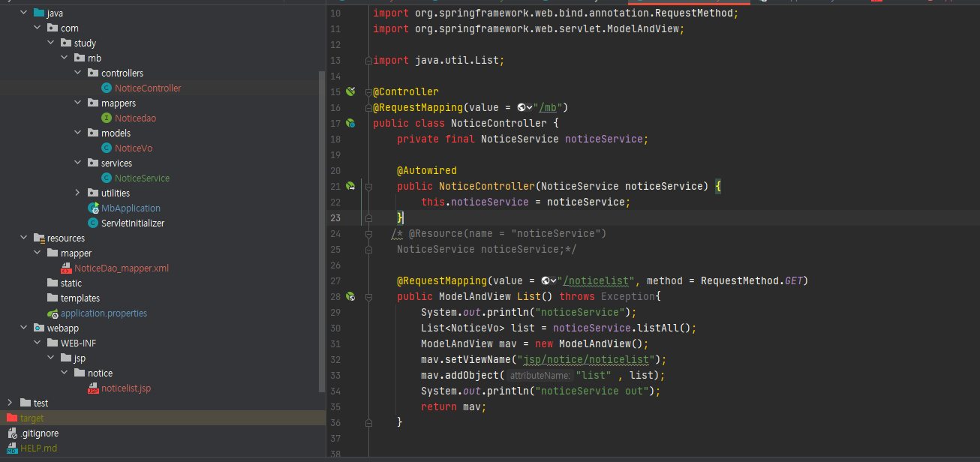
Task: Click the commented @Resource annotation on line 24
Action: tap(508, 233)
